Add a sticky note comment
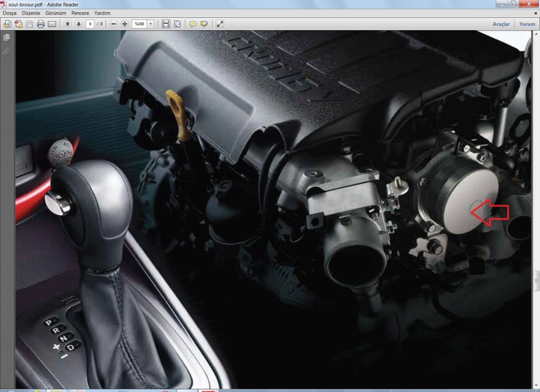The height and width of the screenshot is (392, 540). [x=193, y=24]
